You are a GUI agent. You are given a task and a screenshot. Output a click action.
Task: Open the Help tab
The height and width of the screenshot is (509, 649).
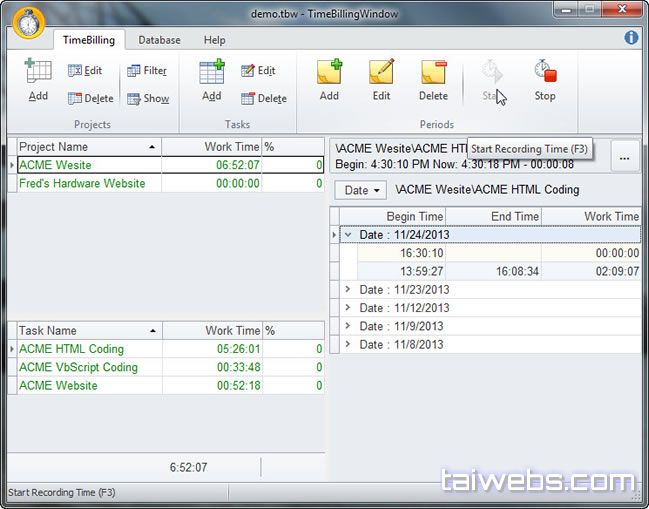click(x=214, y=40)
